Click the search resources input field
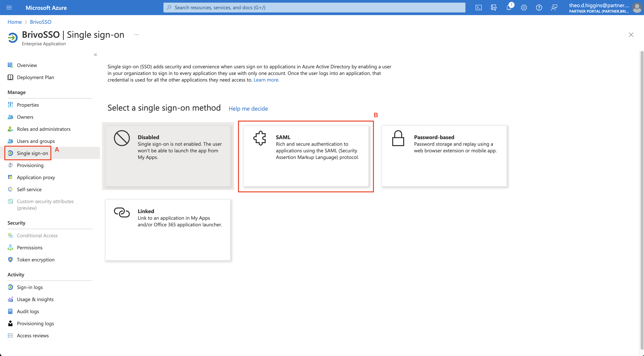The image size is (644, 356). pos(314,8)
